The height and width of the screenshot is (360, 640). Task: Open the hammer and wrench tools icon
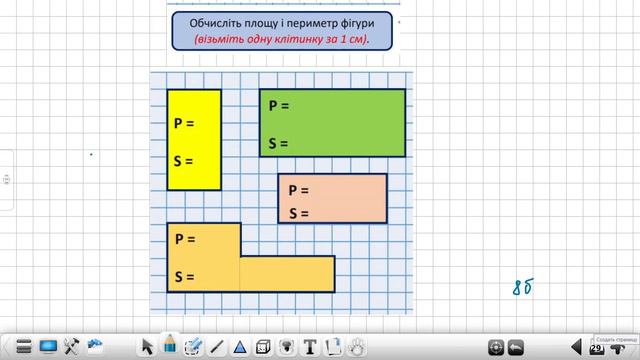(71, 346)
